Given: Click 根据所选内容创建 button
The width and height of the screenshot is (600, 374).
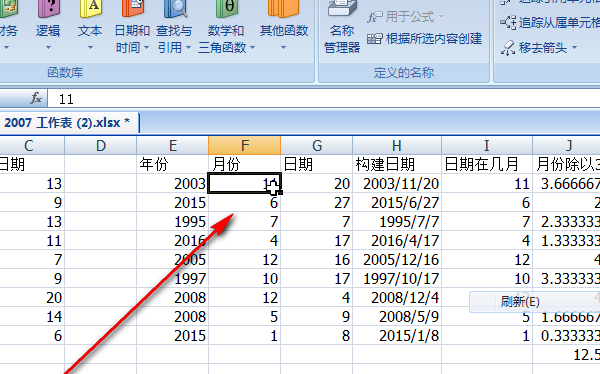Looking at the screenshot, I should click(x=424, y=39).
